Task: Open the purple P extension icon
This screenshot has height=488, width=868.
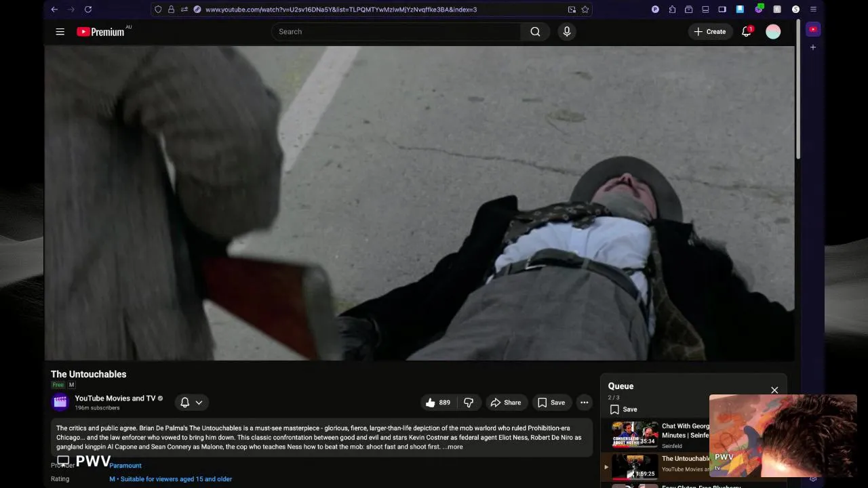Action: tap(655, 9)
